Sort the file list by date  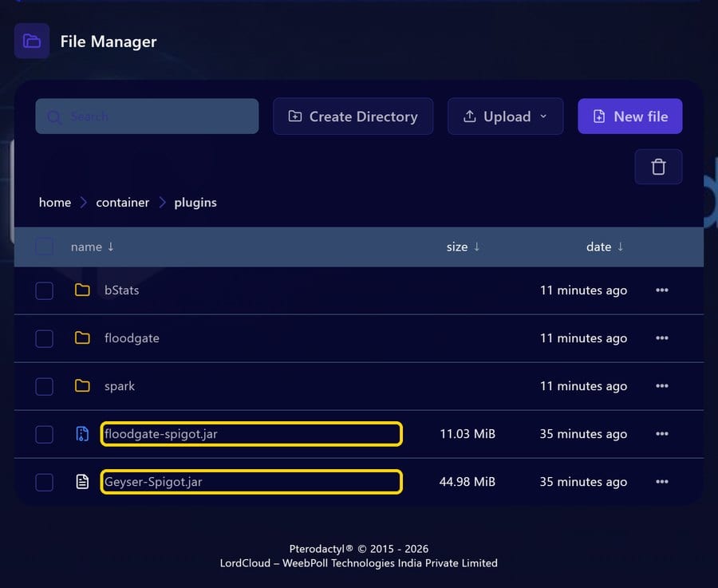coord(605,247)
